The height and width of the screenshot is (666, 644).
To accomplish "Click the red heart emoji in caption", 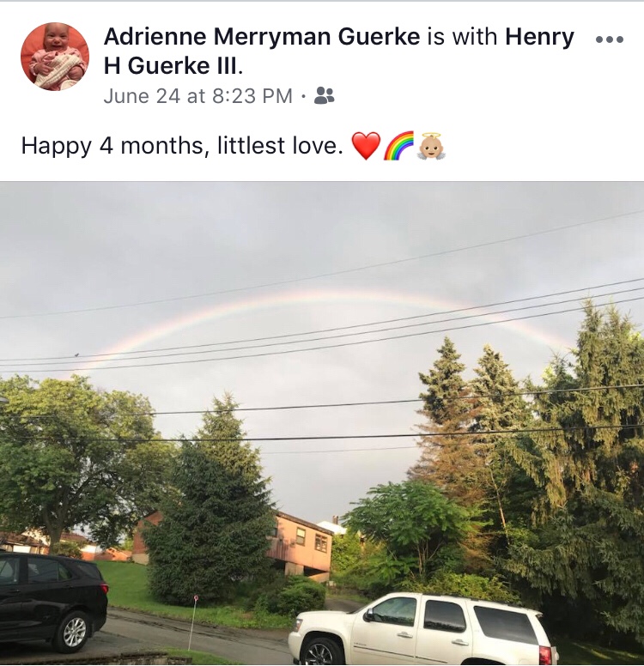I will click(366, 146).
